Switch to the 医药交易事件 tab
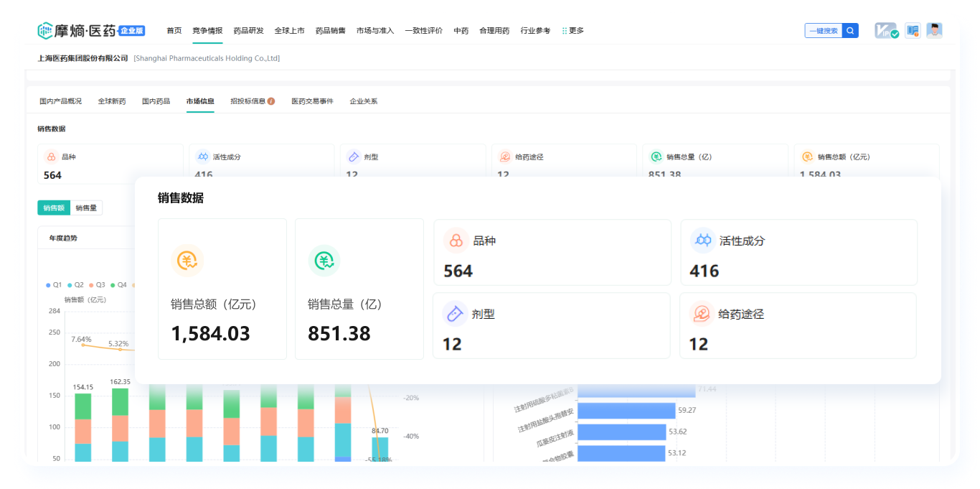 [x=312, y=101]
